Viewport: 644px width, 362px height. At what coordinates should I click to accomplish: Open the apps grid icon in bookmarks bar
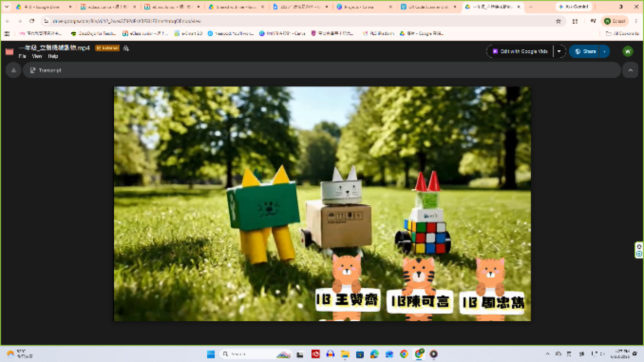click(x=7, y=33)
